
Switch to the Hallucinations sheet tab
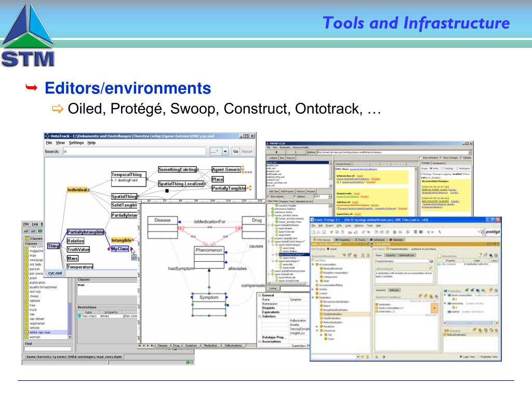click(233, 345)
